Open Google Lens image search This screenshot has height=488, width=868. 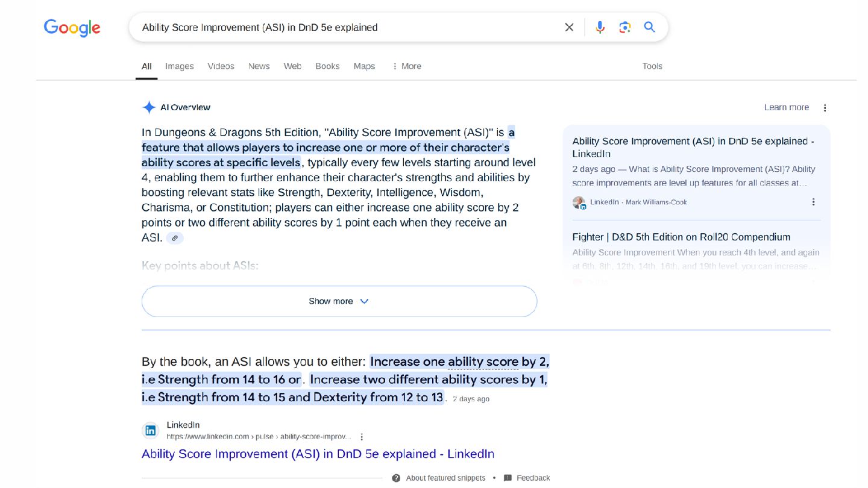(625, 27)
